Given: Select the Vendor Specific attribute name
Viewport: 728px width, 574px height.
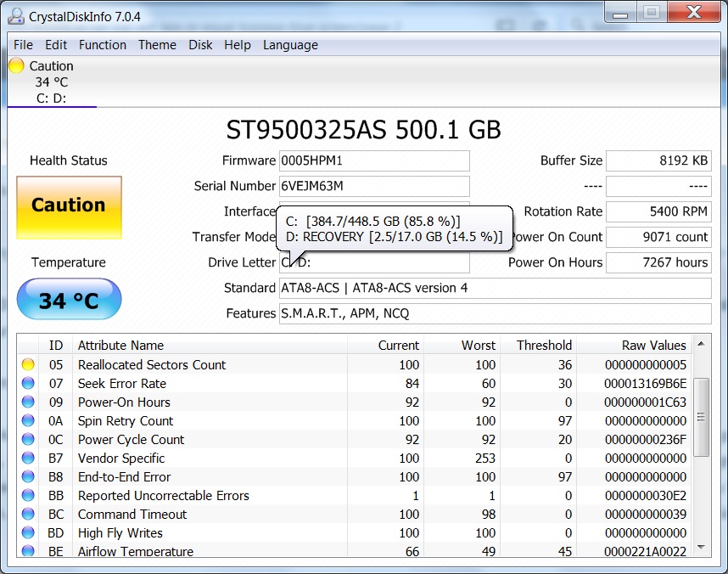Looking at the screenshot, I should 121,458.
